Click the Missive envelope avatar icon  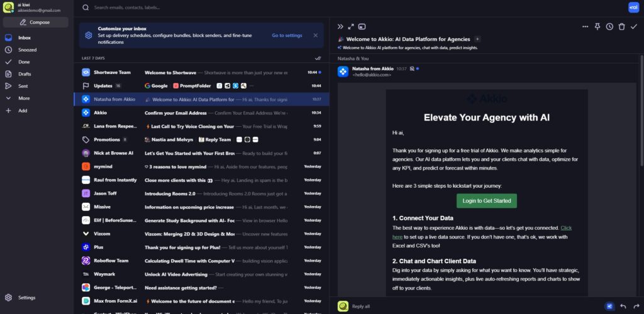(x=86, y=207)
